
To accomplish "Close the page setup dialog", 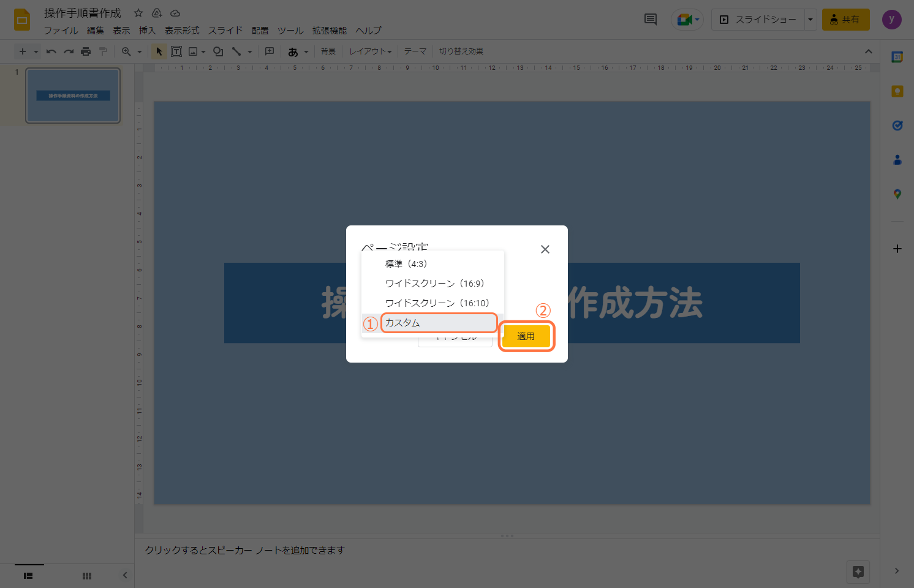I will [x=545, y=249].
